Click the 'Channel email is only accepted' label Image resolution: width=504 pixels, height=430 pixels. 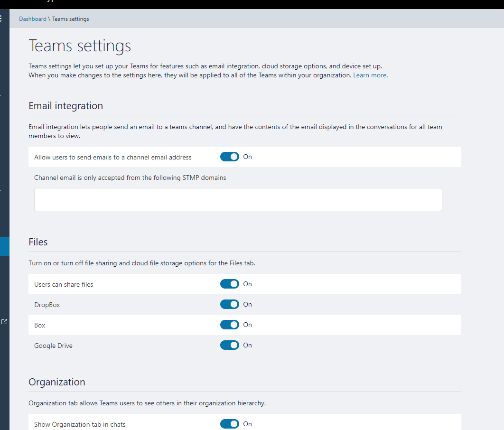click(130, 178)
